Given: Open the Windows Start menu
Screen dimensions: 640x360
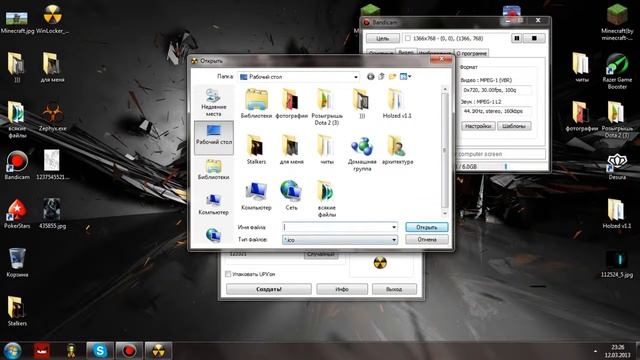Looking at the screenshot, I should pyautogui.click(x=12, y=351).
